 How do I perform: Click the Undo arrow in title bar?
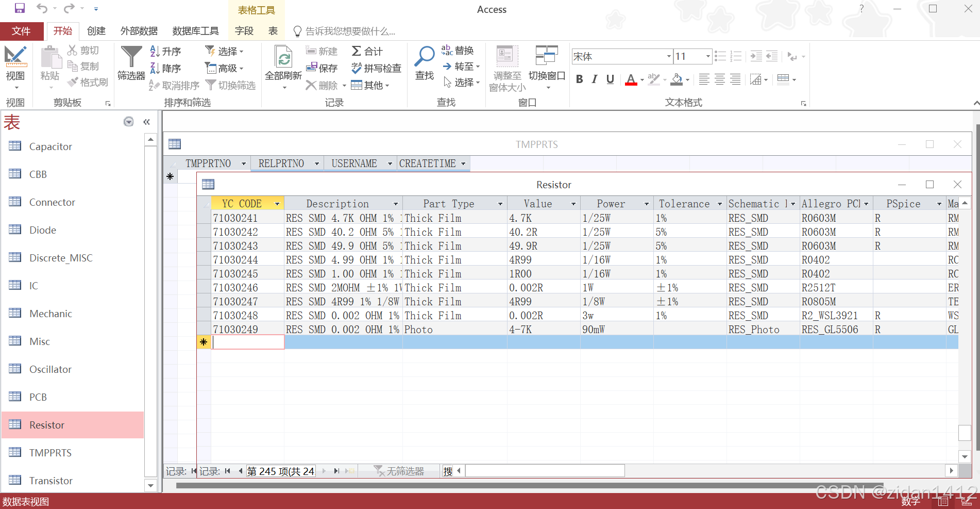click(42, 8)
